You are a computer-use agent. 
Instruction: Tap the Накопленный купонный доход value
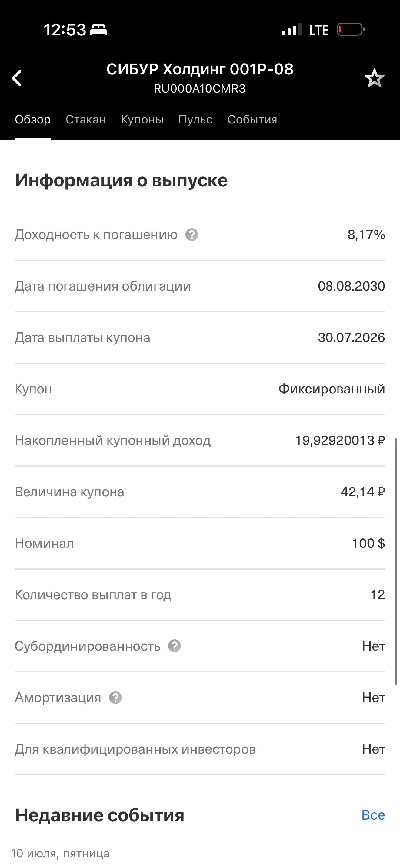pos(340,440)
